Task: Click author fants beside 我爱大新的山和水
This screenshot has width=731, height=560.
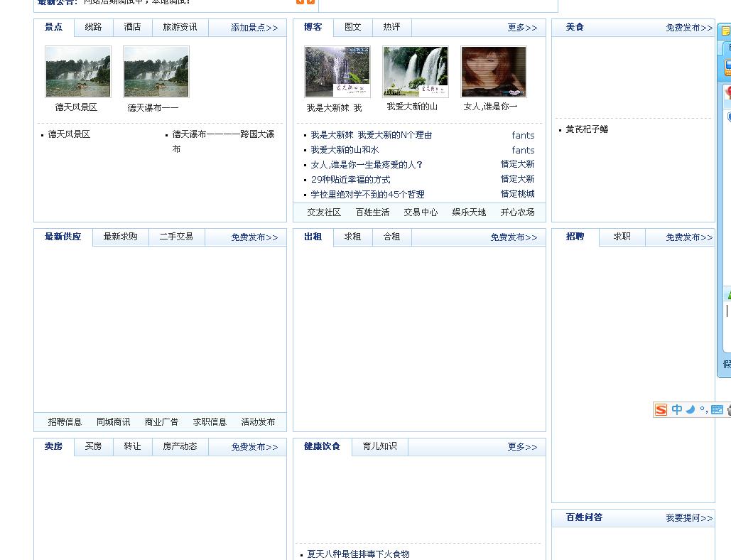Action: click(x=523, y=150)
